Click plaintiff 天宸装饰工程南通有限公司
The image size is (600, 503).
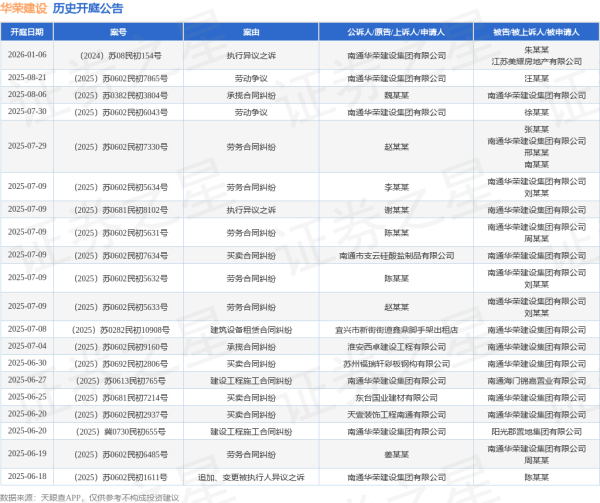[396, 415]
